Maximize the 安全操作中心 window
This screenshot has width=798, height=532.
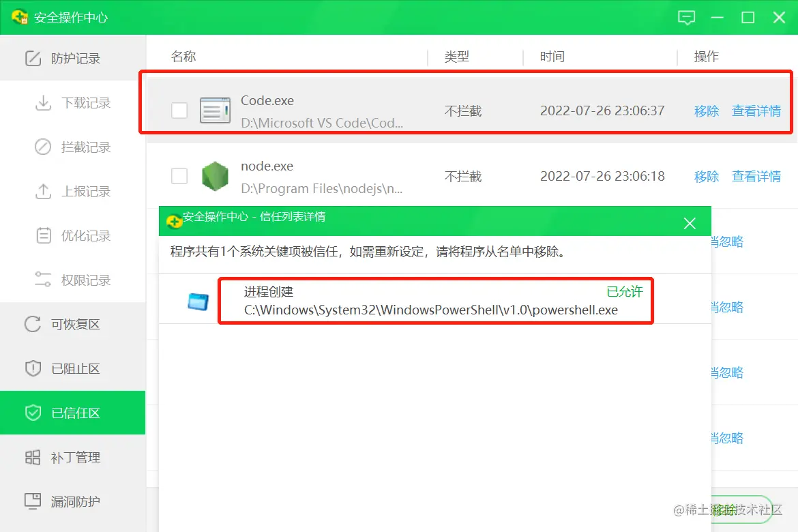(748, 18)
